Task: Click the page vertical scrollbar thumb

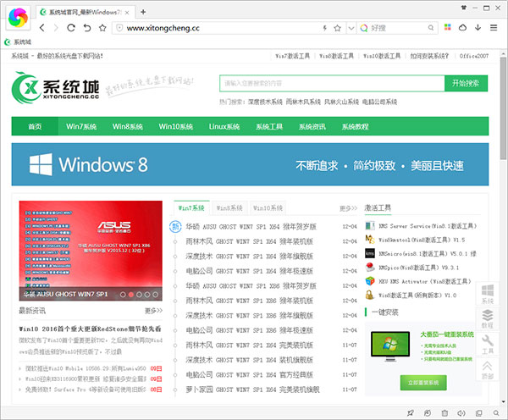Action: [503, 108]
